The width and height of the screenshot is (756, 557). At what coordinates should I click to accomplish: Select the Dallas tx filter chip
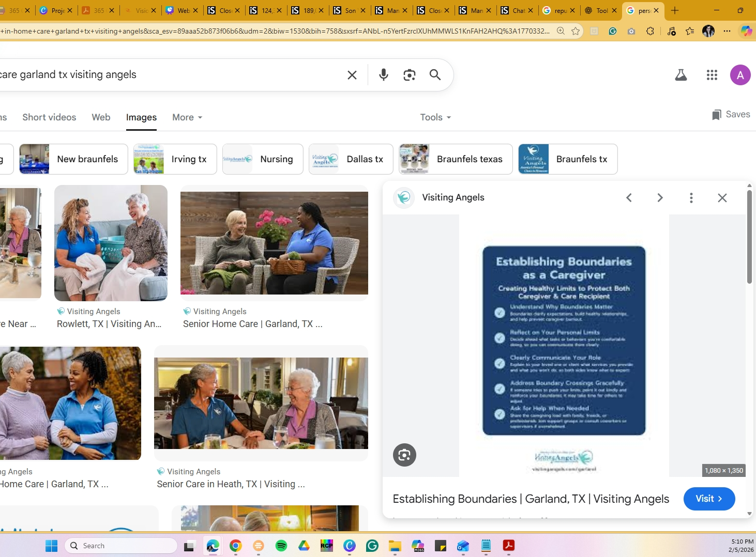point(351,159)
